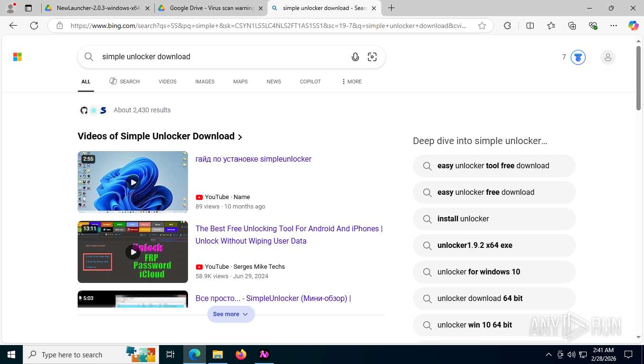Open the tab actions menu icon
Viewport: 644px width, 364px height.
coord(28,8)
